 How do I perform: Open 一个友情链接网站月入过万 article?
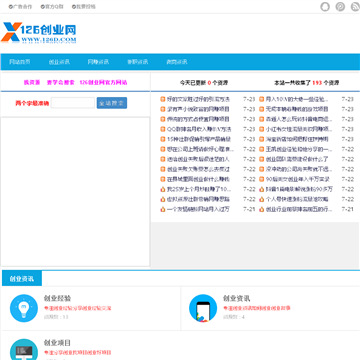[x=198, y=209]
